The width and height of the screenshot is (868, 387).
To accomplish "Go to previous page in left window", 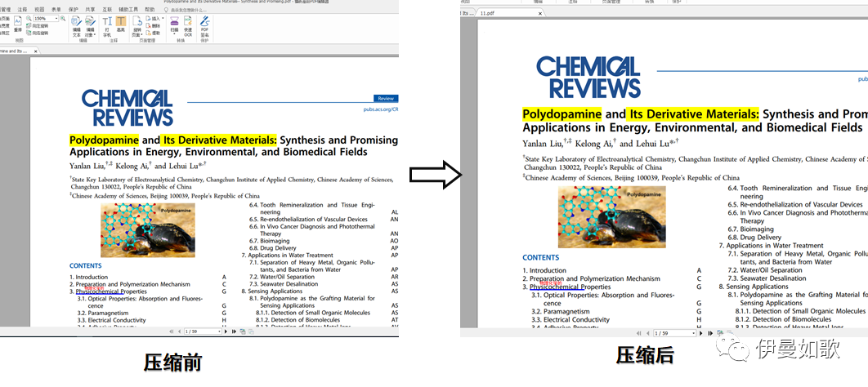I will [x=179, y=331].
